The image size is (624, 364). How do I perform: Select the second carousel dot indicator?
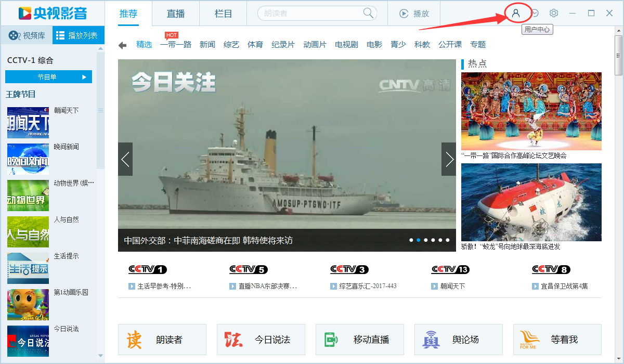click(x=418, y=240)
